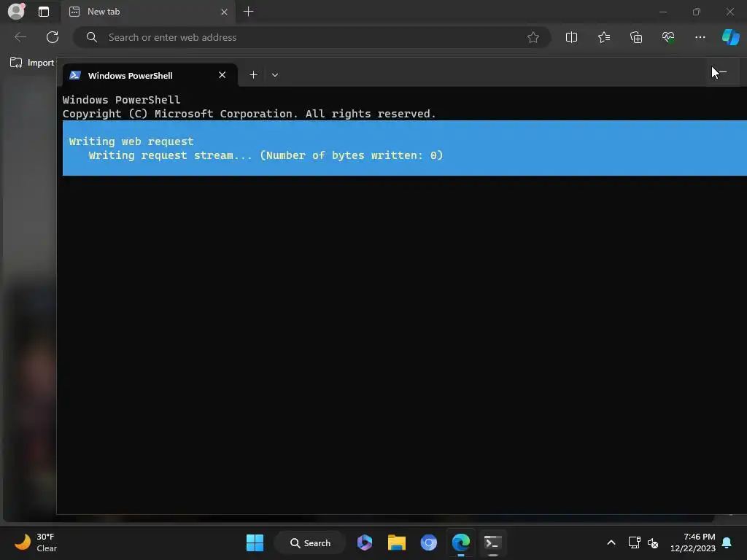
Task: Minimize the Edge browser window
Action: pyautogui.click(x=663, y=12)
